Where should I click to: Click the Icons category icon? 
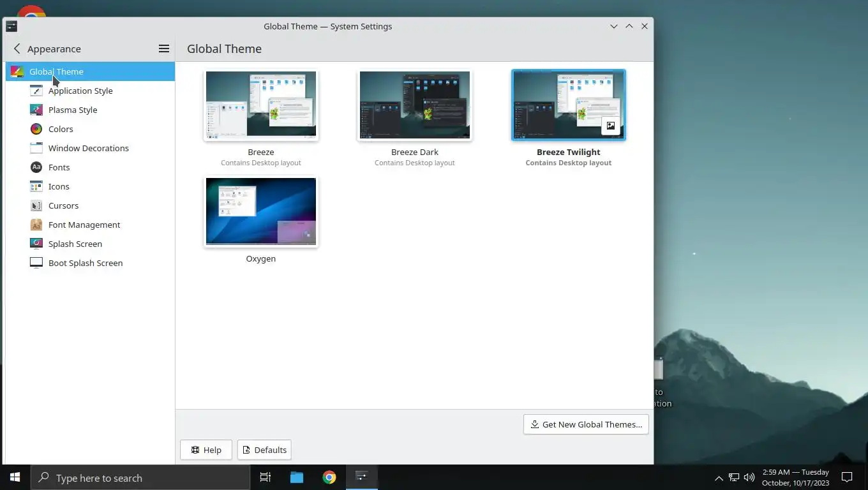pyautogui.click(x=36, y=186)
